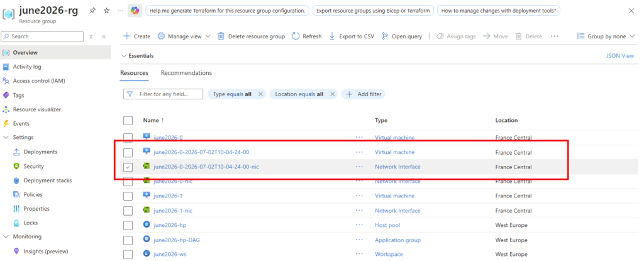Screen dimensions: 644x261
Task: Click the toolbar Delete button
Action: (x=528, y=36)
